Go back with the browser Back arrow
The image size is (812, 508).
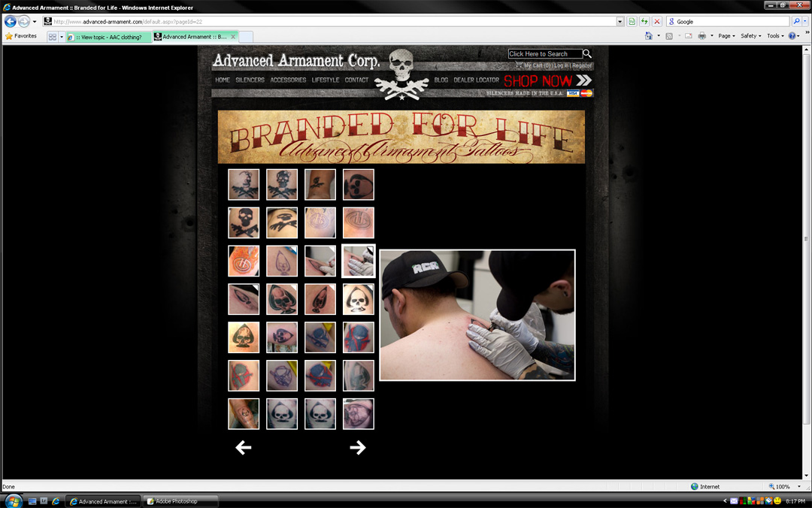click(x=11, y=22)
